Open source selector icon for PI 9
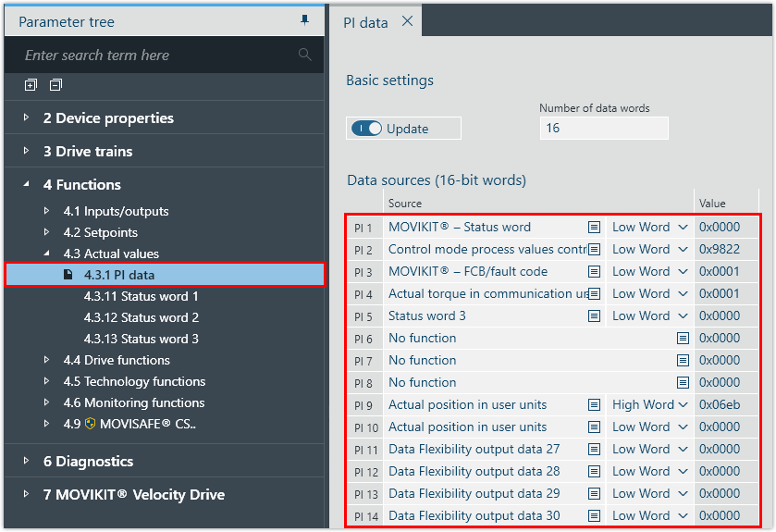The height and width of the screenshot is (532, 776). [x=595, y=405]
